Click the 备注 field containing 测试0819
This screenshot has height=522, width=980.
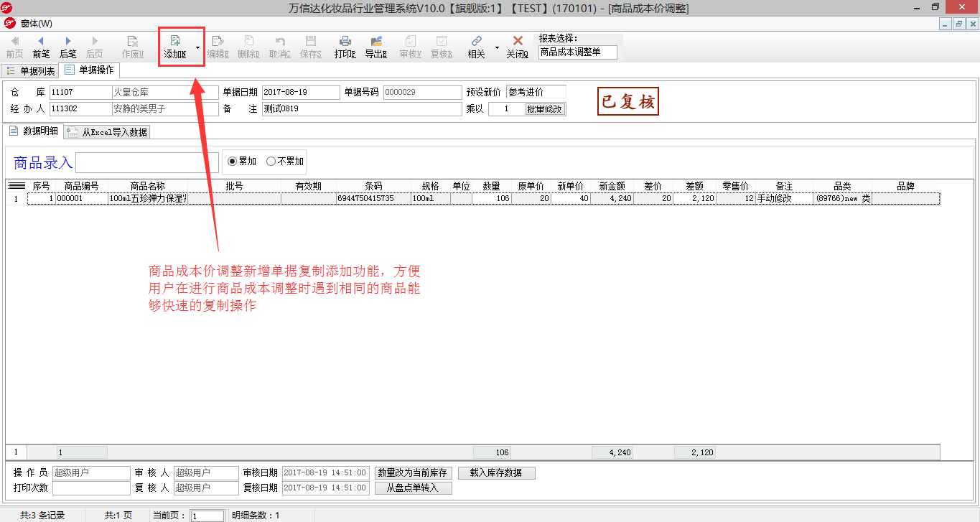(x=362, y=109)
